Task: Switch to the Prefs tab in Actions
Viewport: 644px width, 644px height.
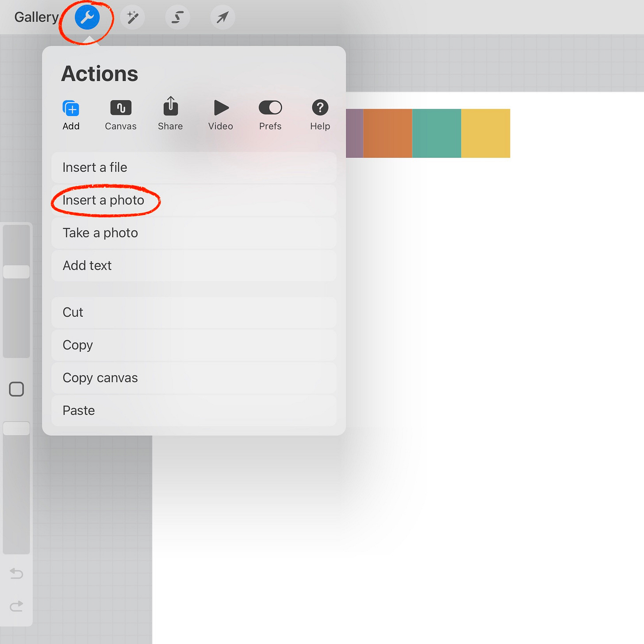Action: click(x=270, y=115)
